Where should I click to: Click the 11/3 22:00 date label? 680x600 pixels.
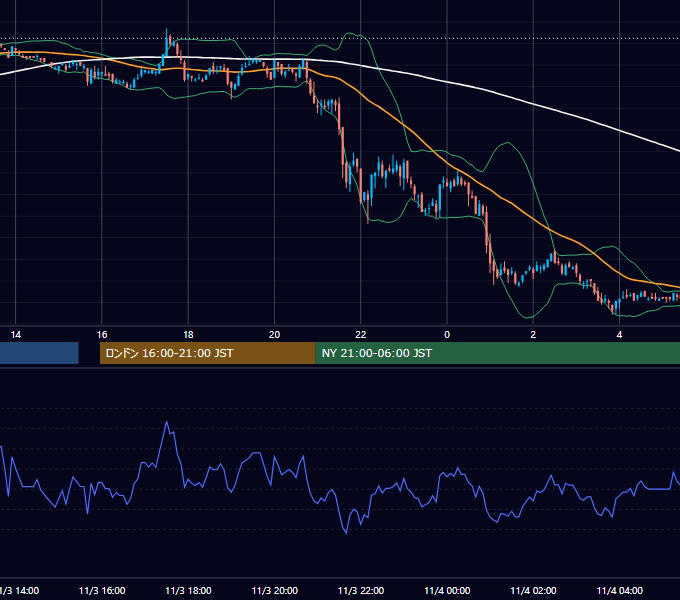(361, 591)
